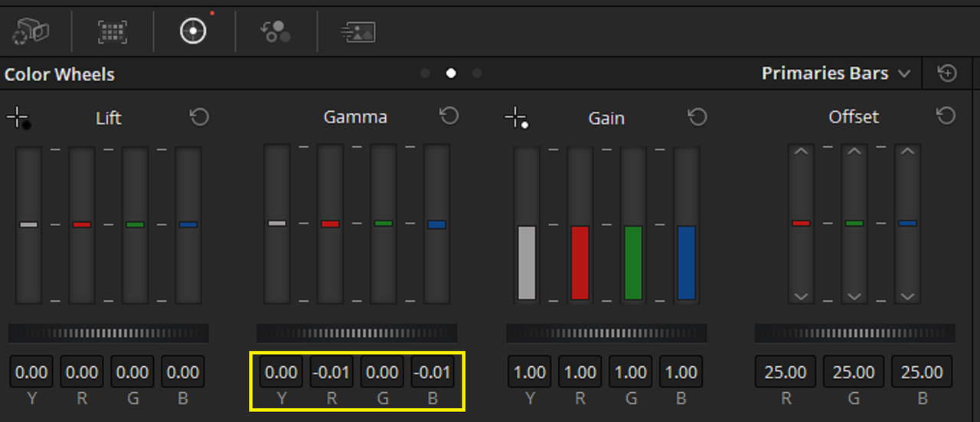Open the Motion Effects palette icon
Viewport: 980px width, 422px height.
click(358, 31)
